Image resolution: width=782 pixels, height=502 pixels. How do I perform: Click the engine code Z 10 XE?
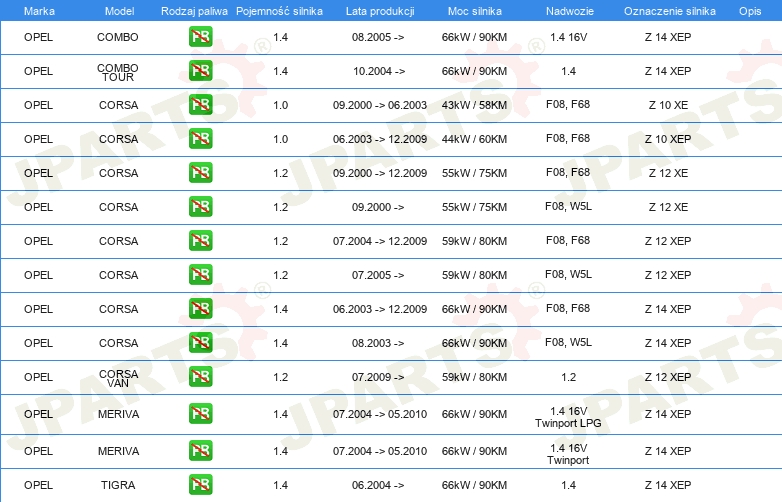pyautogui.click(x=668, y=105)
